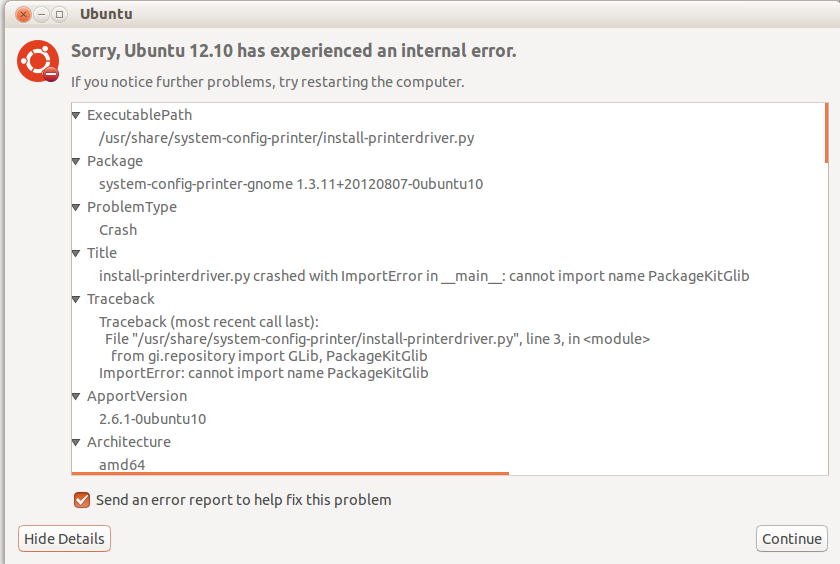
Task: Select the amd64 architecture value
Action: coord(122,464)
